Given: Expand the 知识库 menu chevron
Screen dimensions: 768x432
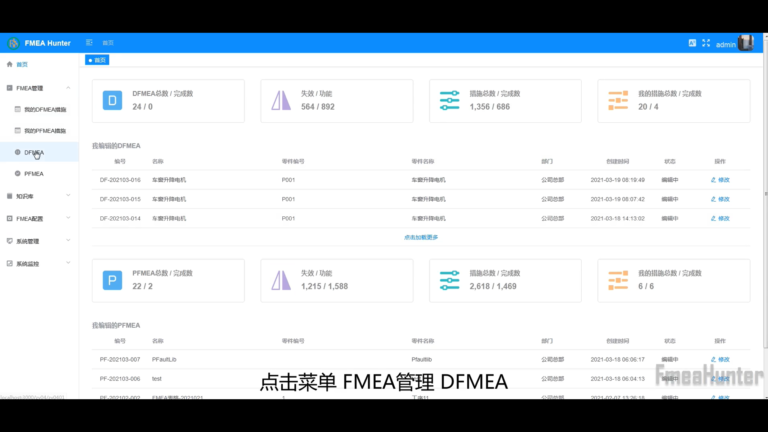Looking at the screenshot, I should [x=68, y=195].
